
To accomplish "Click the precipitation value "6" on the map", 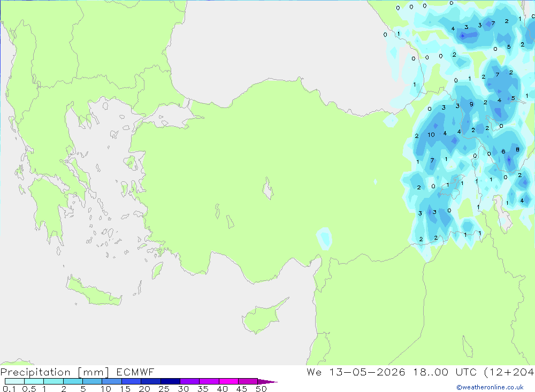I will click(x=503, y=151).
